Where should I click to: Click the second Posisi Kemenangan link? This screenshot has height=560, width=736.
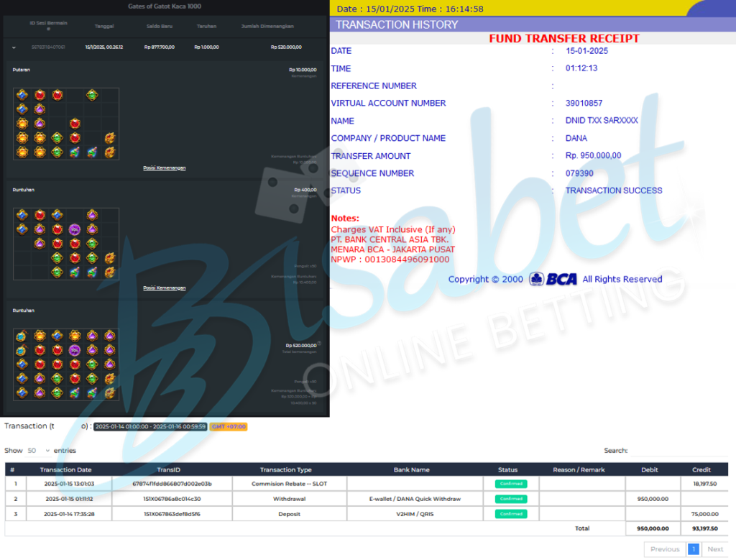tap(165, 288)
